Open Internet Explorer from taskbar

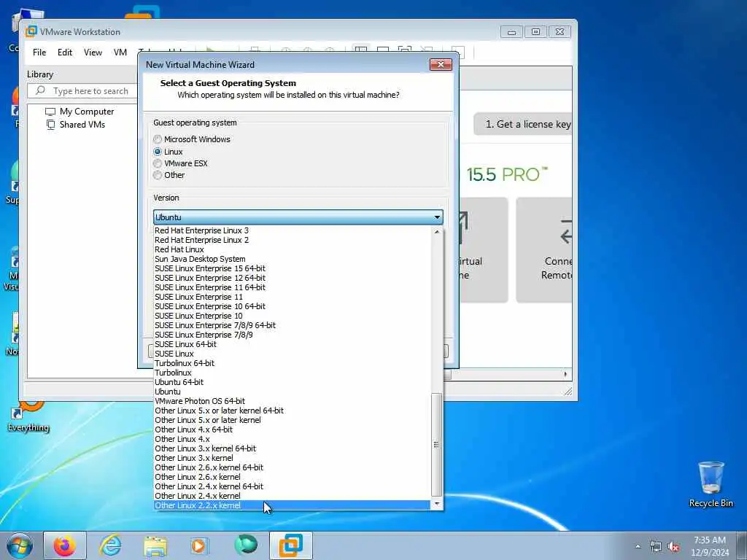point(110,545)
